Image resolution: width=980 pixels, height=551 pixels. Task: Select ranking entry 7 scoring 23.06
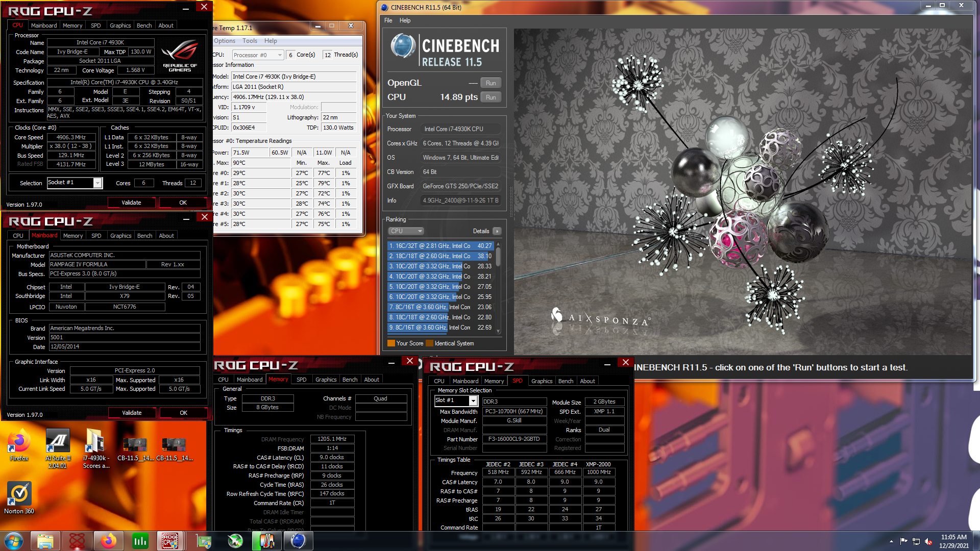point(440,307)
